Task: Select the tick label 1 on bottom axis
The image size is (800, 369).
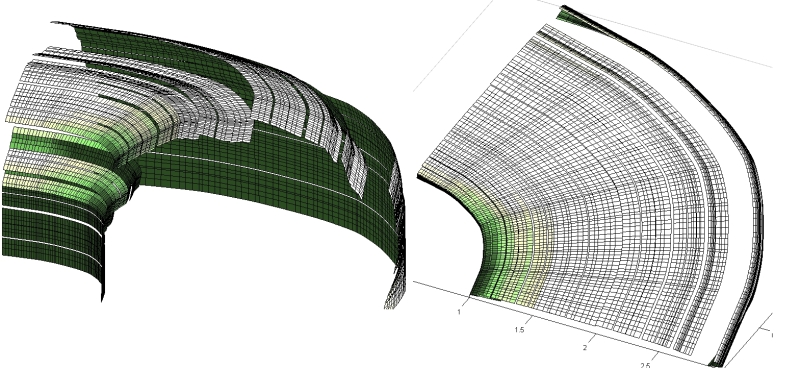Action: coord(459,312)
